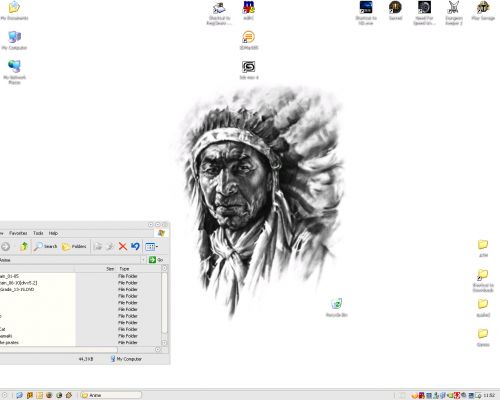500x400 pixels.
Task: Expand the address bar dropdown arrow
Action: [144, 260]
